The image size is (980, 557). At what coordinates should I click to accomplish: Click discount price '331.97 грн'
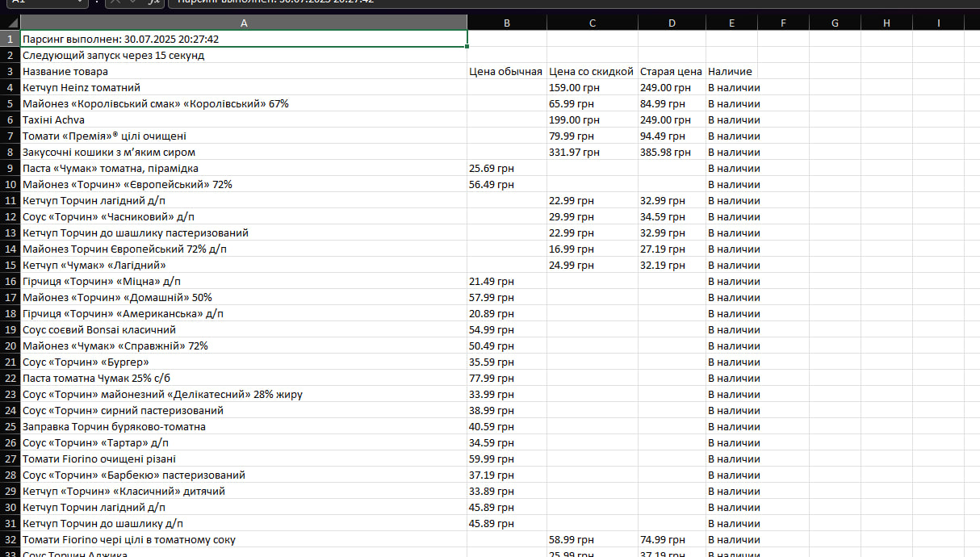pos(592,152)
